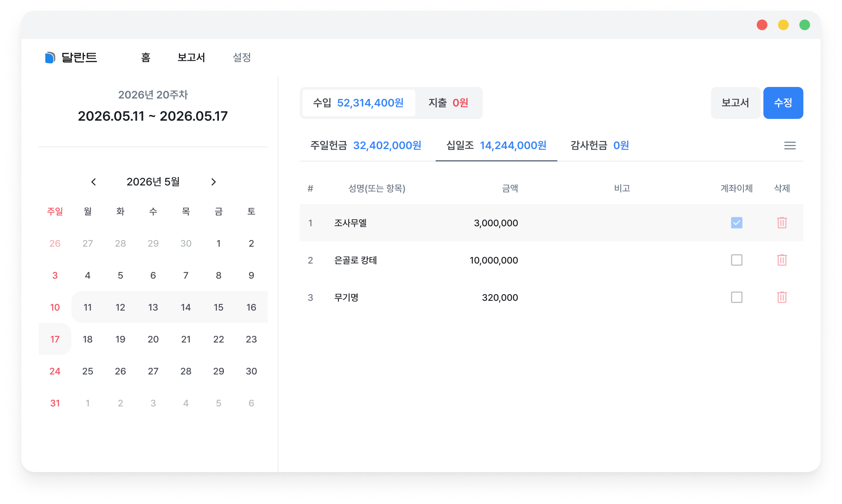Screen dimensions: 842x504
Task: Click the name 무기명 in row 3
Action: pyautogui.click(x=346, y=297)
